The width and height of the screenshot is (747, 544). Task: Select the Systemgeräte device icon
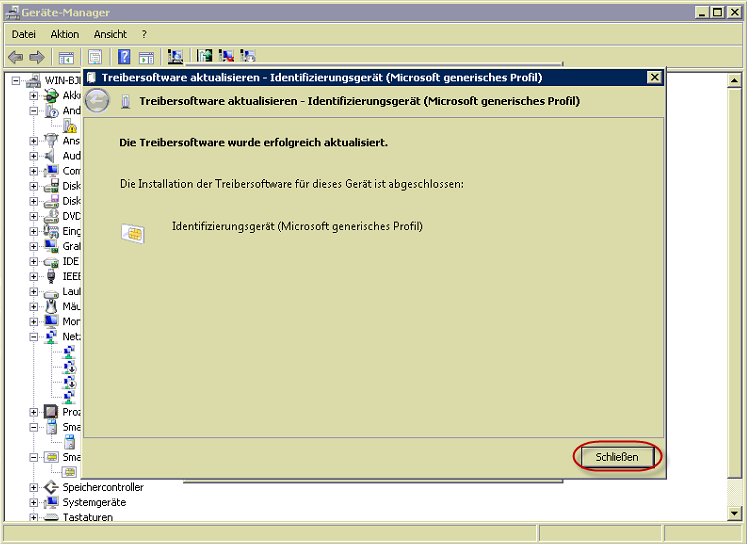51,502
